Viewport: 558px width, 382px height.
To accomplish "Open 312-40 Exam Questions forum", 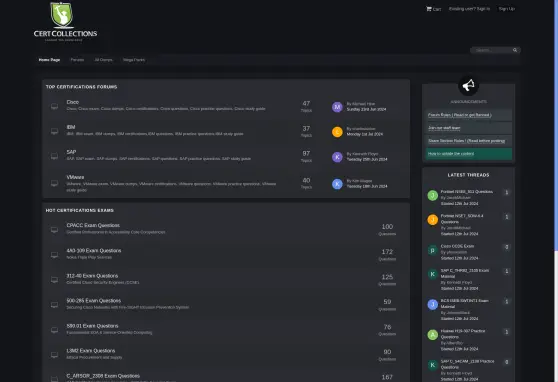I will (92, 276).
